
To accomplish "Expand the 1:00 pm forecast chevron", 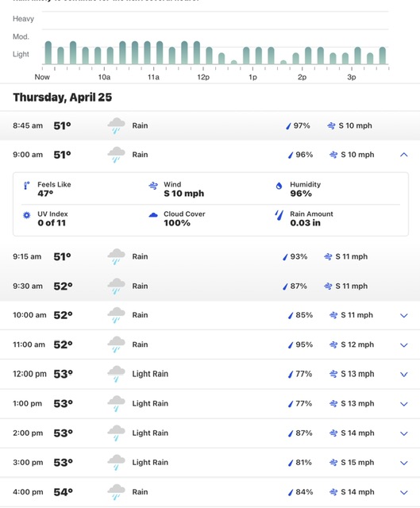I will (x=404, y=404).
